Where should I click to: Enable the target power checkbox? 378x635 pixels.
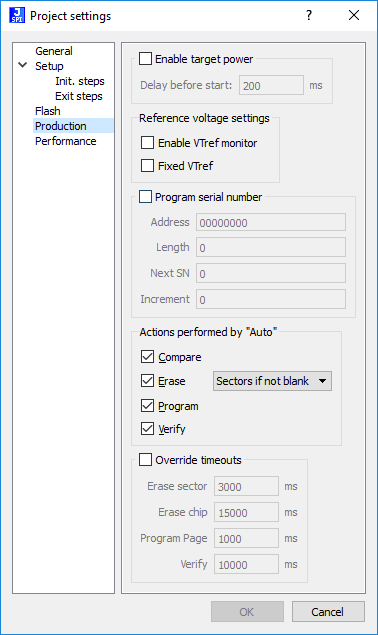pyautogui.click(x=145, y=59)
